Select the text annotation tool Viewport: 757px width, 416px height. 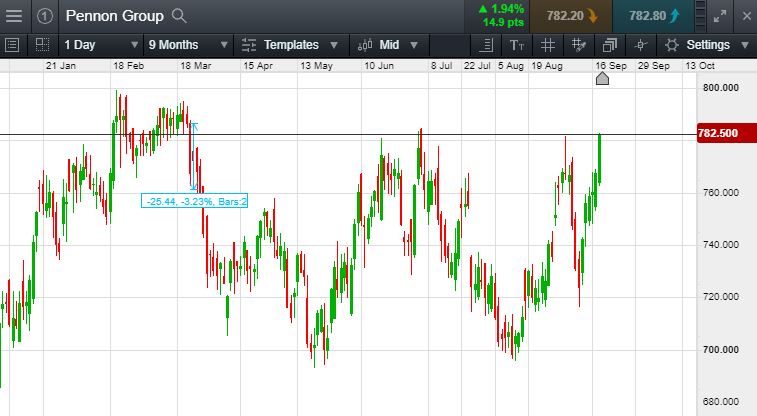click(517, 46)
